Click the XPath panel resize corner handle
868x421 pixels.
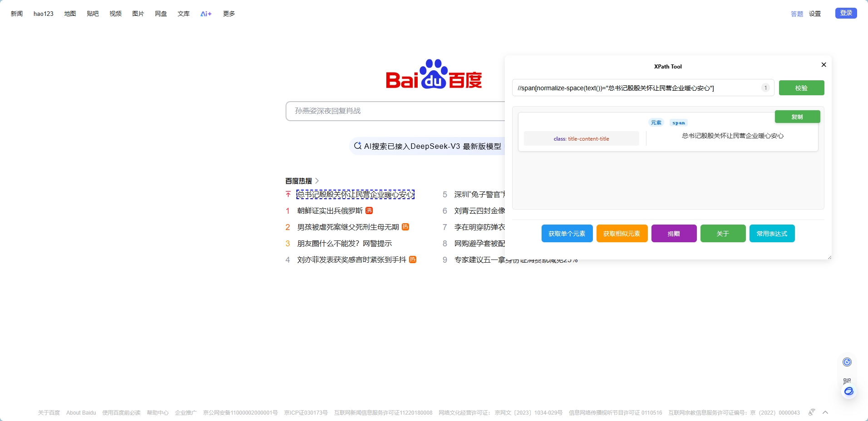(x=829, y=257)
